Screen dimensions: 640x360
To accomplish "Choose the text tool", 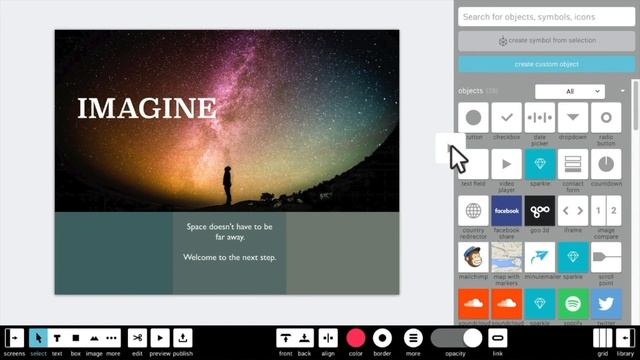I will click(57, 338).
